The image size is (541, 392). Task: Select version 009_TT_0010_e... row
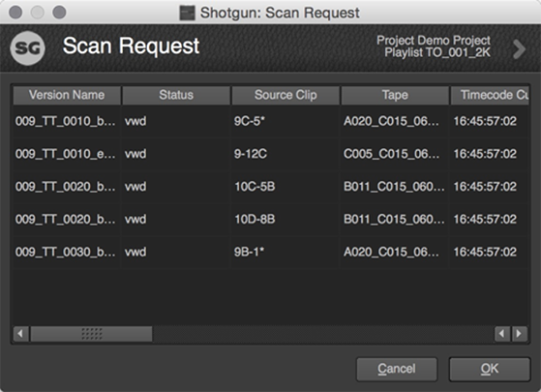point(65,154)
